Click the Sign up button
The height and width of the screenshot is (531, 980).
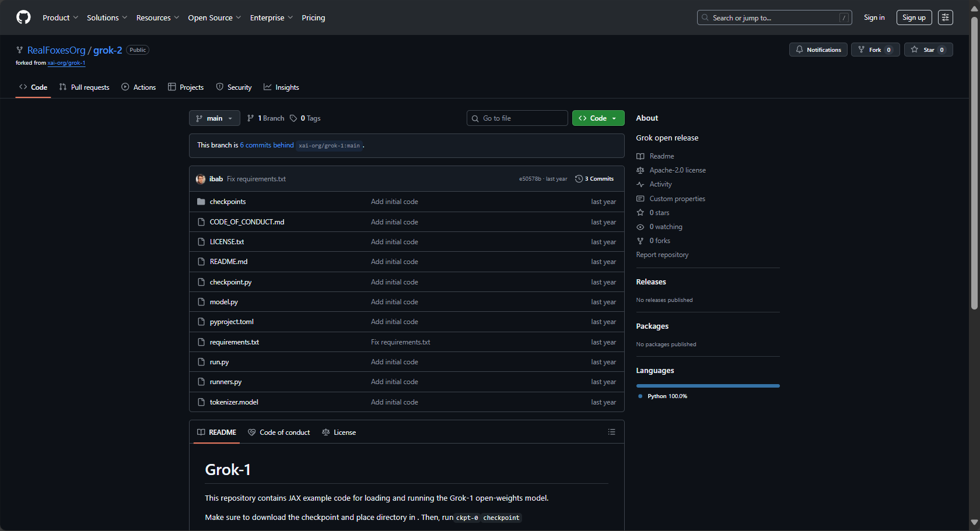914,17
